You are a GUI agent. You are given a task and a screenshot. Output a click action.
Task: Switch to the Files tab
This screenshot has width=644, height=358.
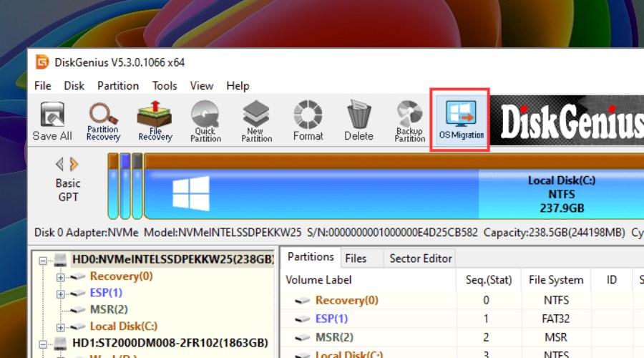click(356, 258)
